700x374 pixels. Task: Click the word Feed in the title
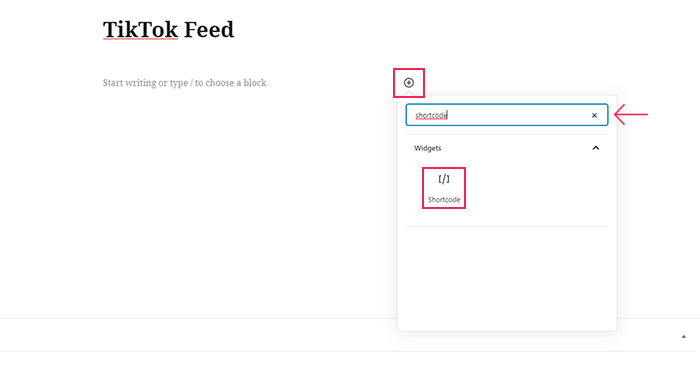pos(209,30)
